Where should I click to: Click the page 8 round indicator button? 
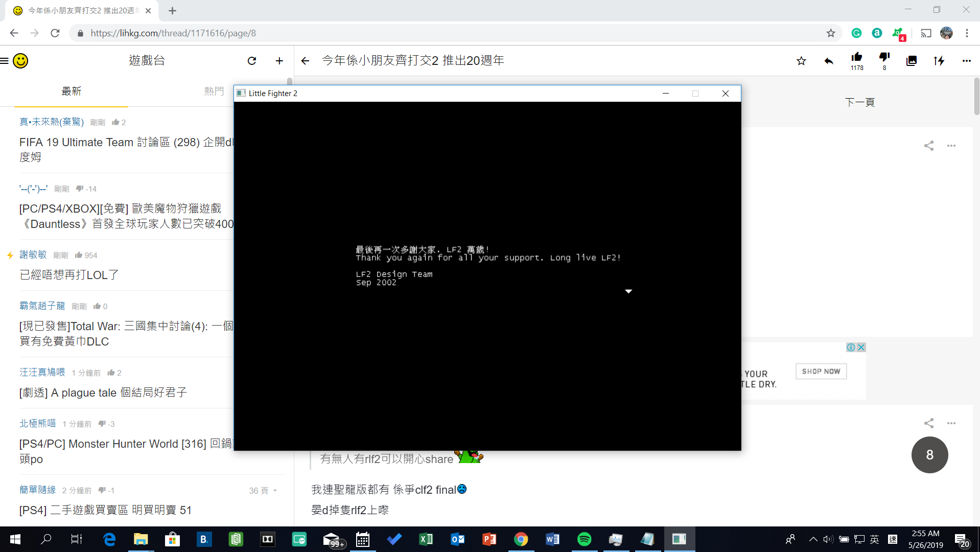[x=929, y=455]
